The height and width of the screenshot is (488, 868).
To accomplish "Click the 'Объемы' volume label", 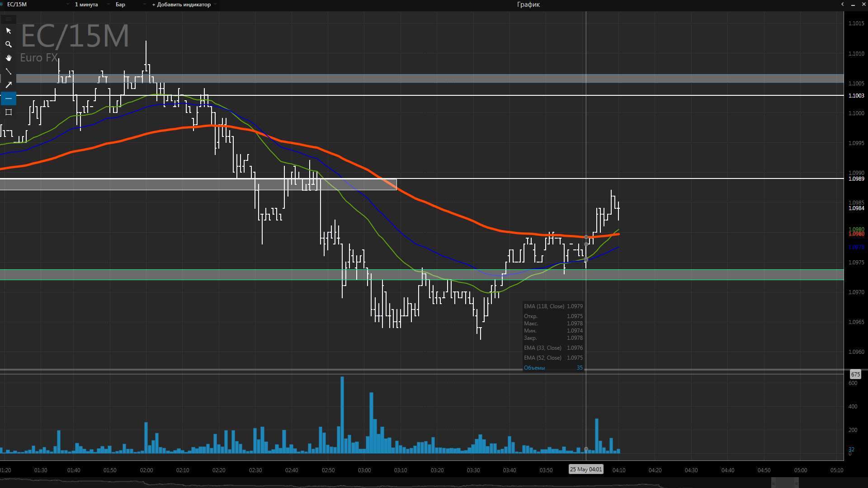I will click(534, 368).
